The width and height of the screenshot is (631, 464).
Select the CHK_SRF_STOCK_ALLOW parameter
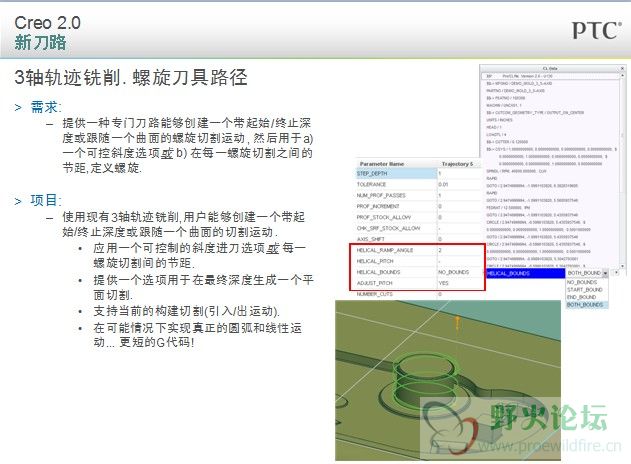click(x=388, y=228)
